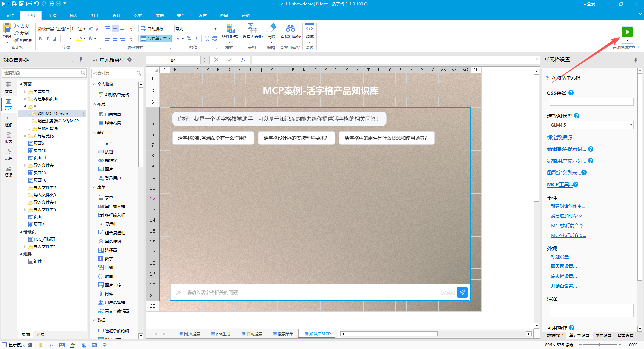The image size is (644, 349).
Task: Click the chat input 请输入活字格相关的问题
Action: click(x=311, y=293)
